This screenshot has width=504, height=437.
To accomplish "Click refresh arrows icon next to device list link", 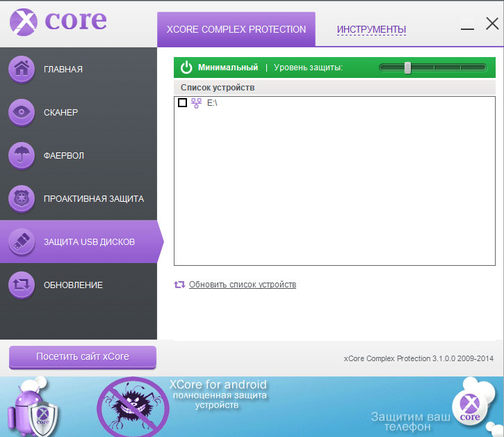I will 179,285.
